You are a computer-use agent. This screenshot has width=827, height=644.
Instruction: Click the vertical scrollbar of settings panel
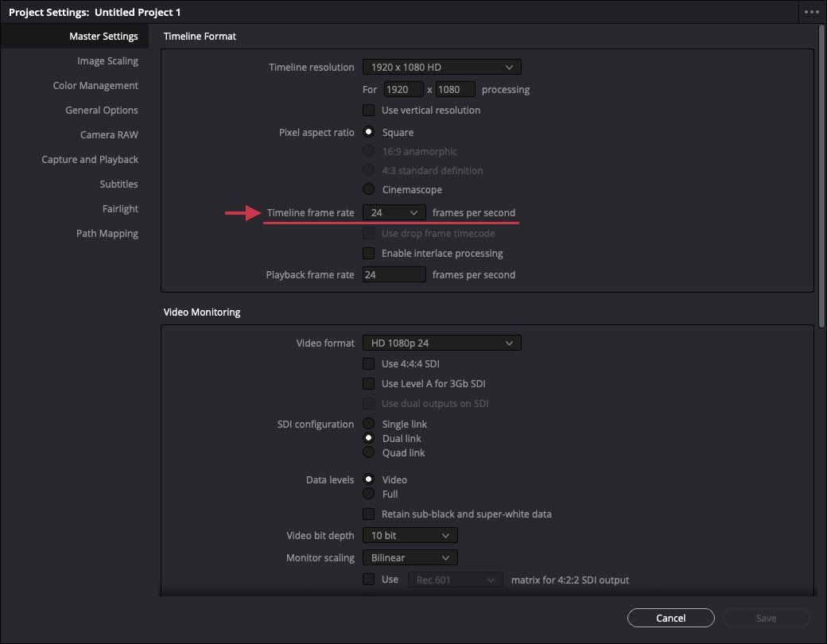[821, 175]
